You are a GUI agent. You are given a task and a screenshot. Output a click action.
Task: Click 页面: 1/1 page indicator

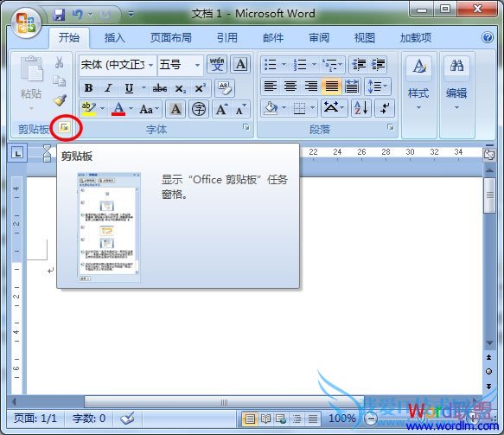pyautogui.click(x=35, y=419)
